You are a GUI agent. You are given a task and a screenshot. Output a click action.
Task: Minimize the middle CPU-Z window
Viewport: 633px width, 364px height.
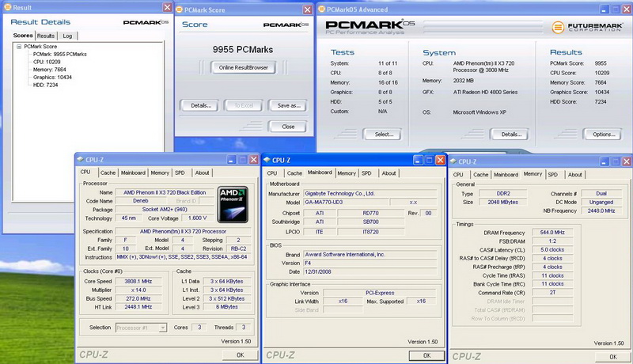pyautogui.click(x=418, y=160)
